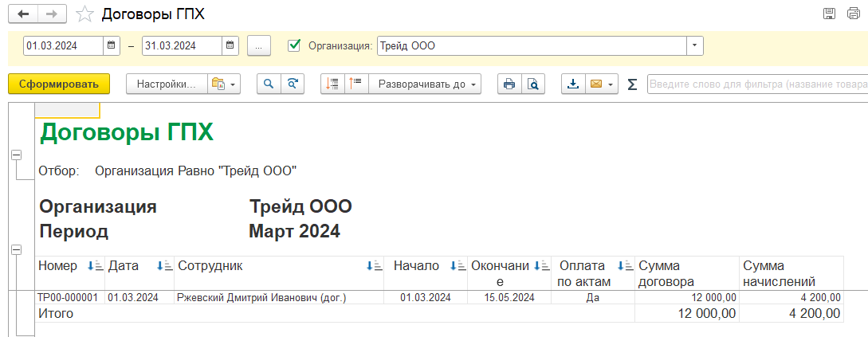The image size is (868, 337).
Task: Select Ржевский Дмитрий Иванович (дог.) cell
Action: pos(278,297)
